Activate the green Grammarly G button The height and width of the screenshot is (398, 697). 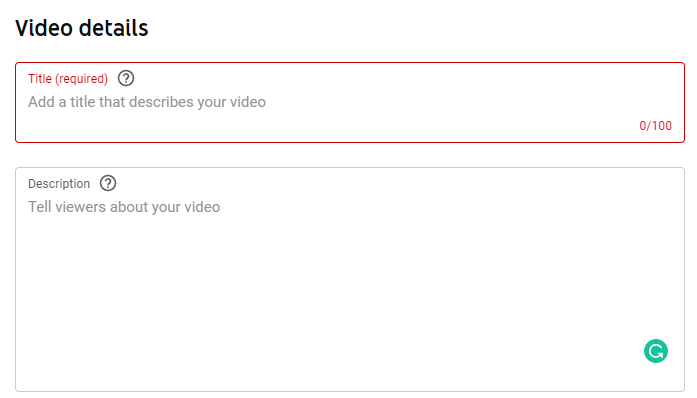656,351
